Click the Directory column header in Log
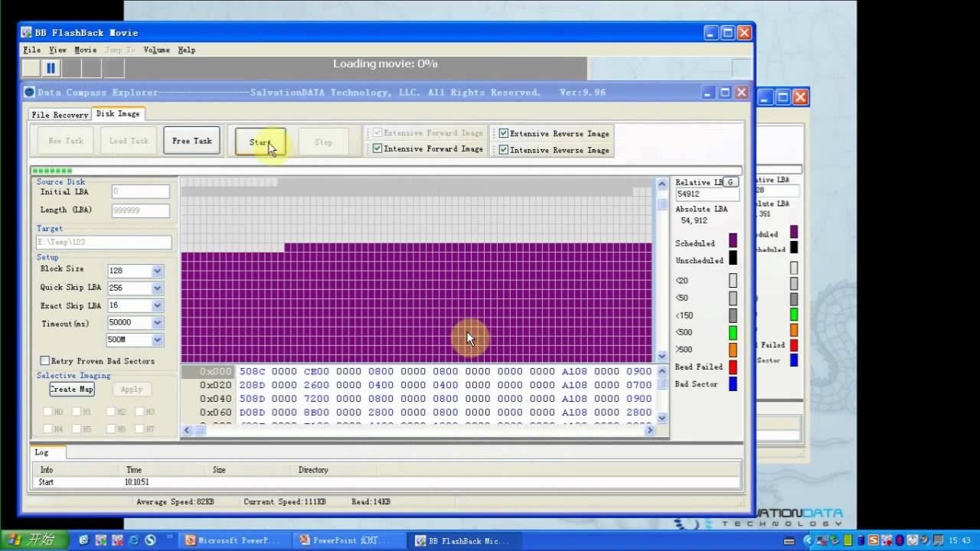This screenshot has height=551, width=980. pos(313,470)
